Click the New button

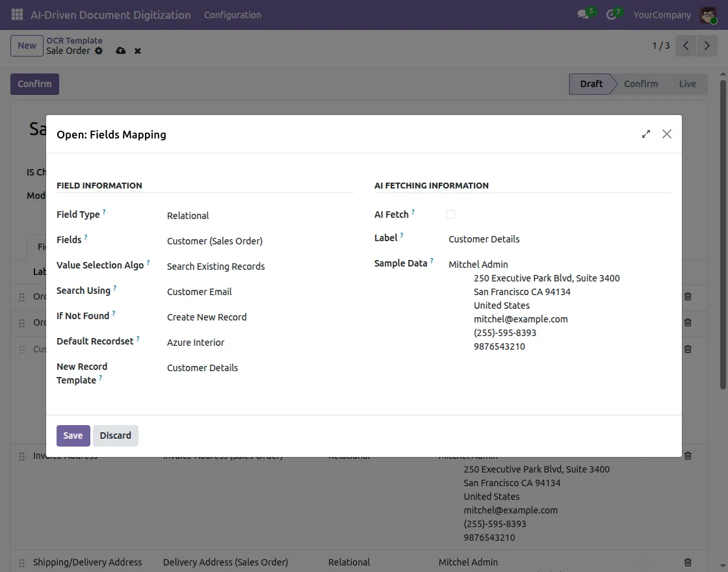(x=27, y=45)
